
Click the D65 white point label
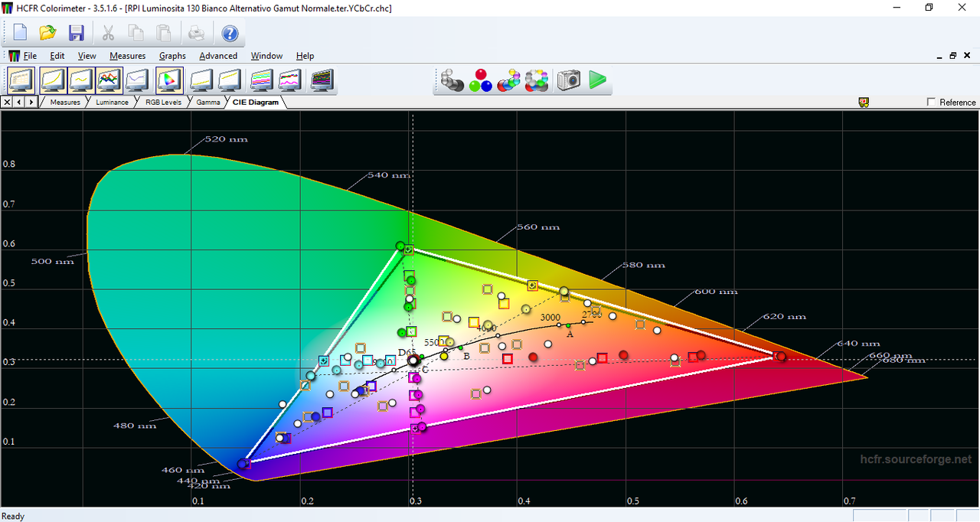click(406, 351)
